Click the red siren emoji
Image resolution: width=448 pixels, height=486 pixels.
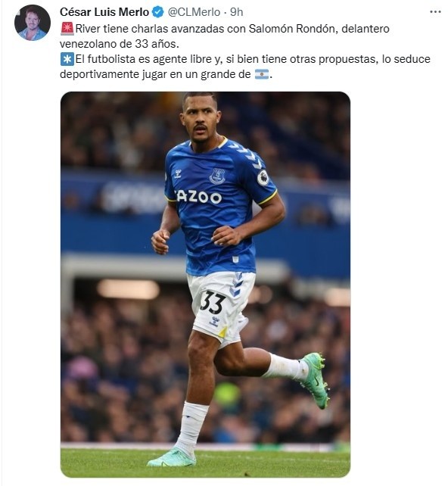pos(67,29)
